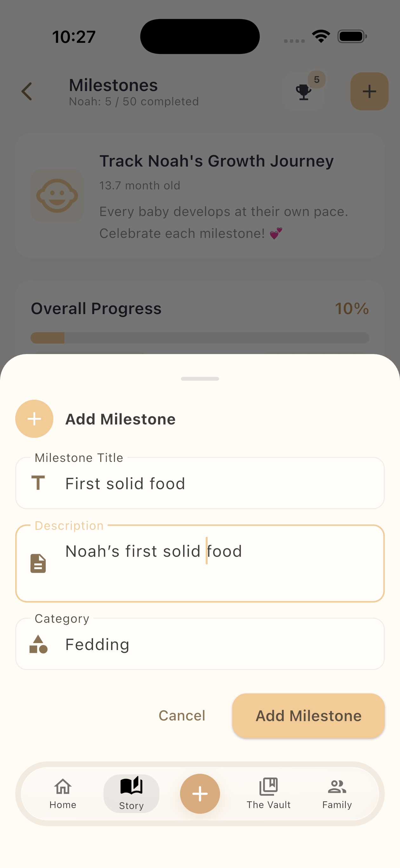Image resolution: width=400 pixels, height=868 pixels.
Task: Open The Vault tab
Action: [x=269, y=793]
